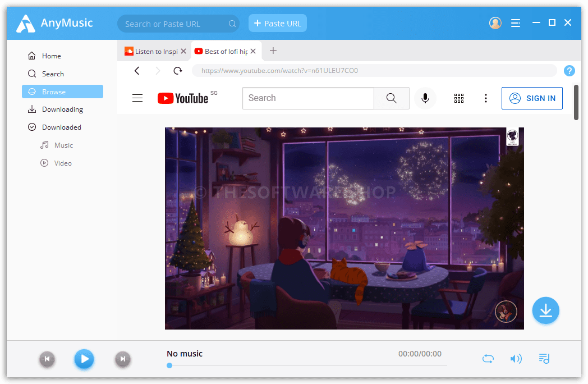Click the blue play button
This screenshot has height=384, width=588.
pyautogui.click(x=84, y=359)
